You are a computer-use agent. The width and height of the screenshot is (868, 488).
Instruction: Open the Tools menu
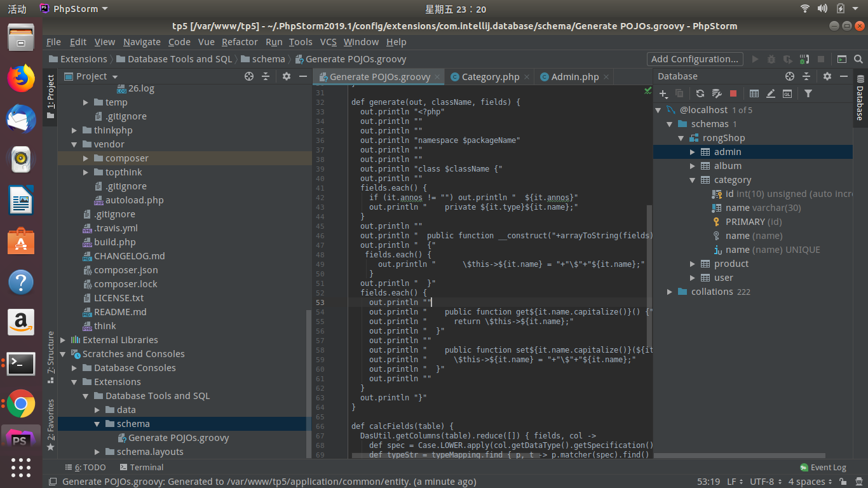(x=301, y=42)
